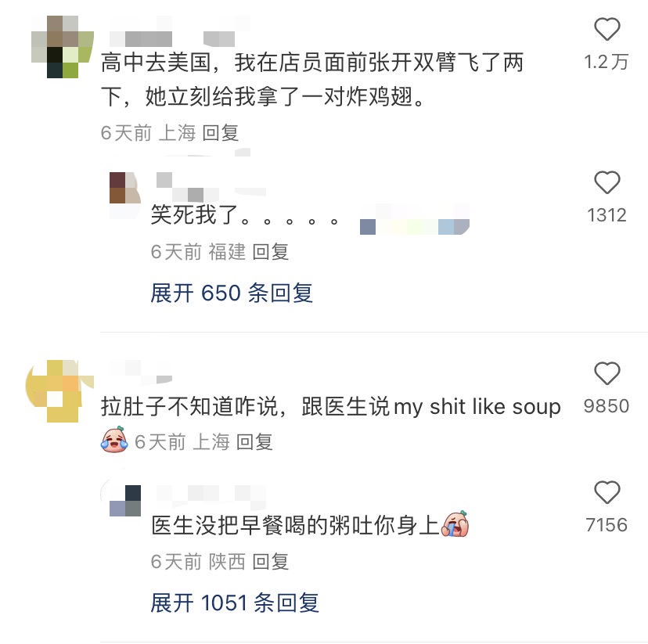The height and width of the screenshot is (644, 648).
Task: Tap the crying emoji after 吐你身上
Action: (x=455, y=524)
